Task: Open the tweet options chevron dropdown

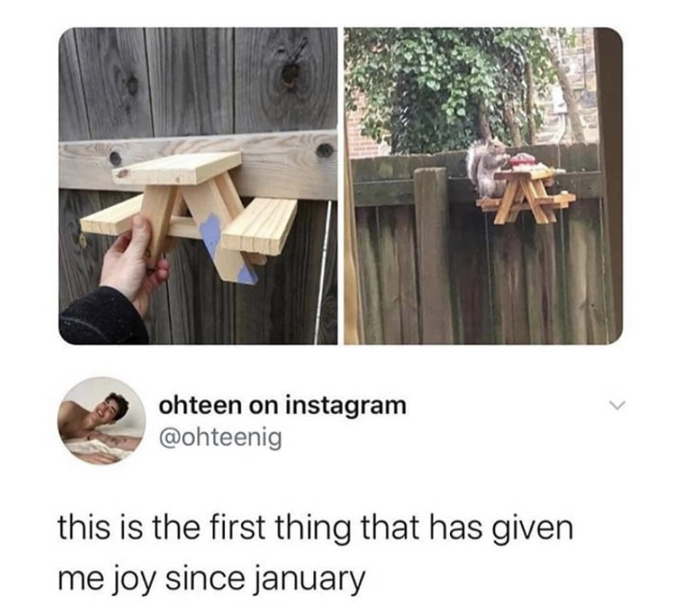Action: (x=613, y=405)
